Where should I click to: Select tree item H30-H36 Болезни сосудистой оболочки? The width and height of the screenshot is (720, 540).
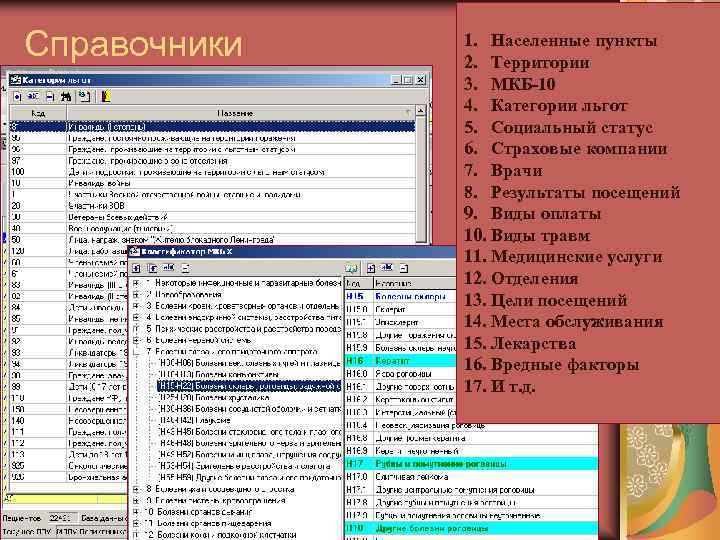250,409
